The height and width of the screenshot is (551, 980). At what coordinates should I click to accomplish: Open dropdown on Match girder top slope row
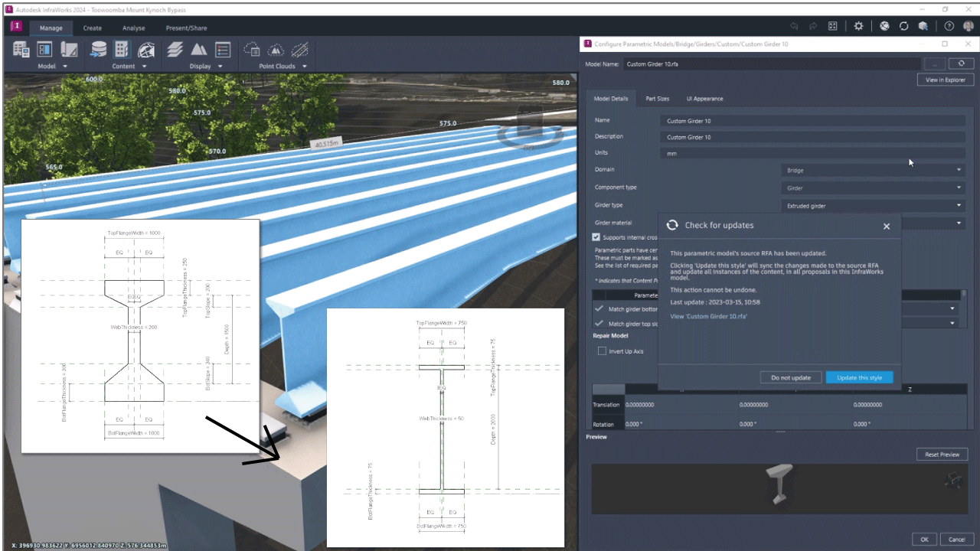pyautogui.click(x=952, y=323)
